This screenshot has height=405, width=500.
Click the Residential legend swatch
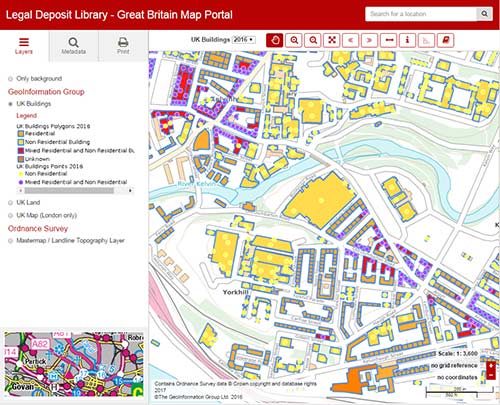coord(21,134)
